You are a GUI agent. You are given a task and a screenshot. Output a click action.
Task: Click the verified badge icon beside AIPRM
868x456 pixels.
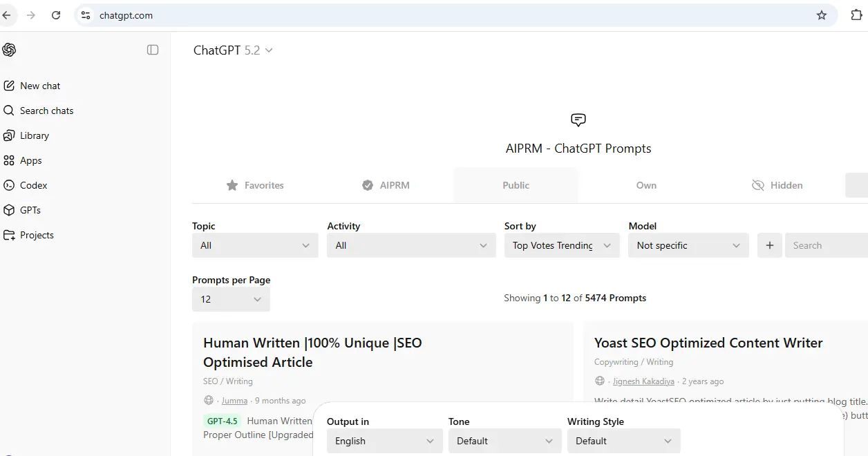coord(368,185)
